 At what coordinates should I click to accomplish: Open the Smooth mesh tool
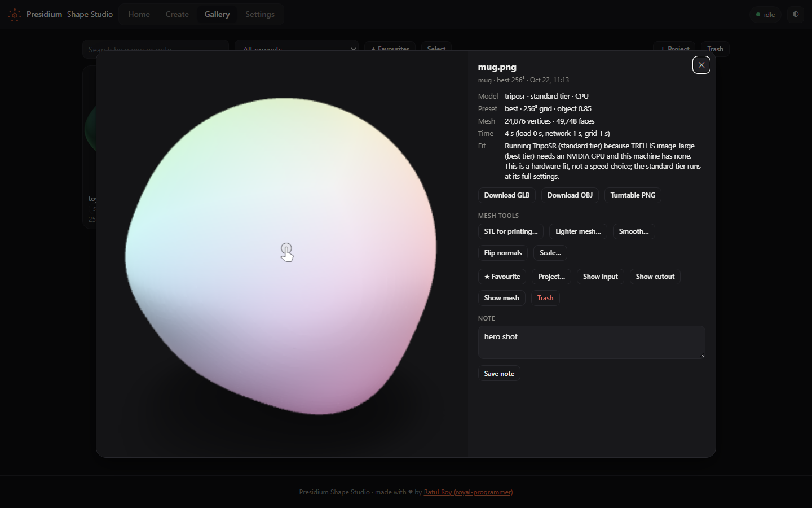(634, 231)
